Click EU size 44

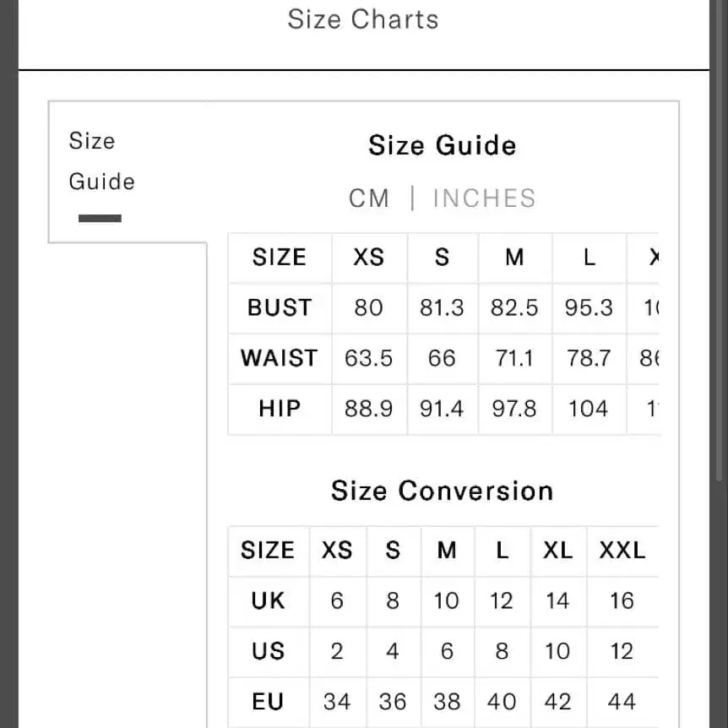point(622,701)
